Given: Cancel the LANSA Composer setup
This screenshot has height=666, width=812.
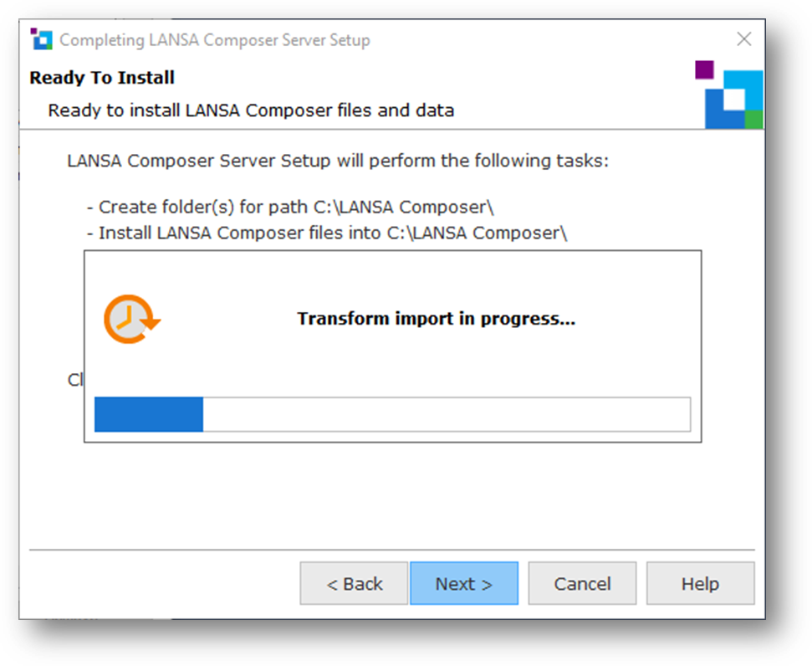Looking at the screenshot, I should point(582,583).
